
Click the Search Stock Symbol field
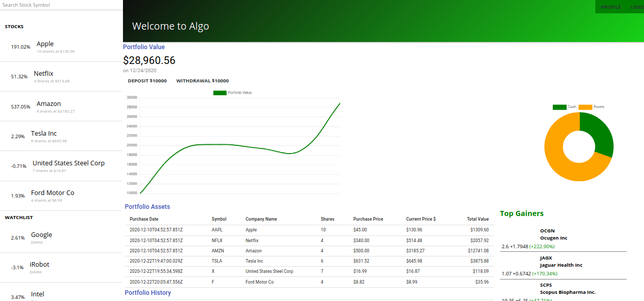point(61,5)
